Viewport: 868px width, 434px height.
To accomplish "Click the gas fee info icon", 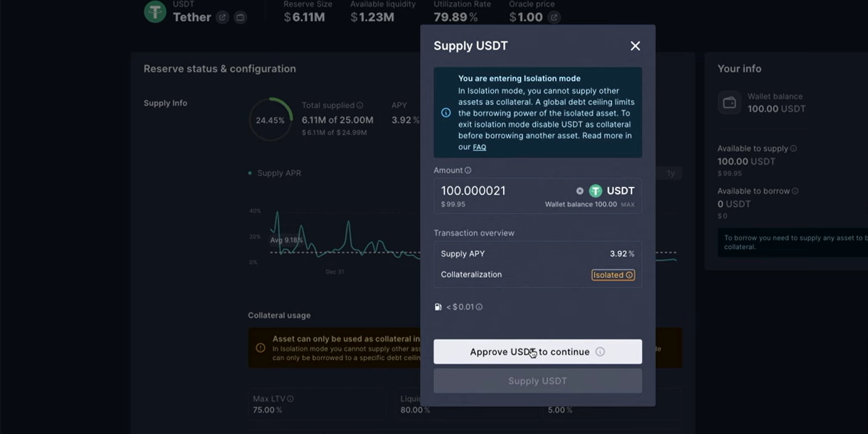I will click(479, 307).
